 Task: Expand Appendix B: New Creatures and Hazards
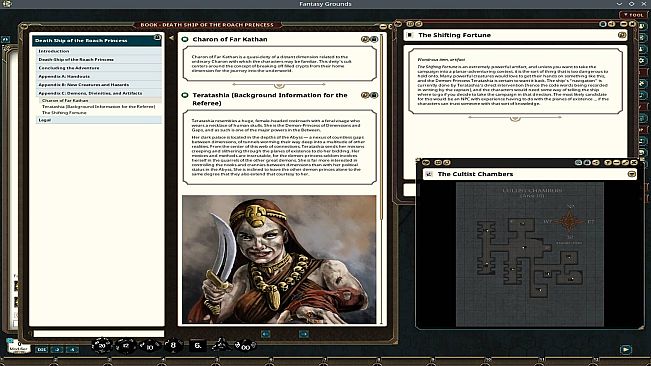tap(99, 85)
